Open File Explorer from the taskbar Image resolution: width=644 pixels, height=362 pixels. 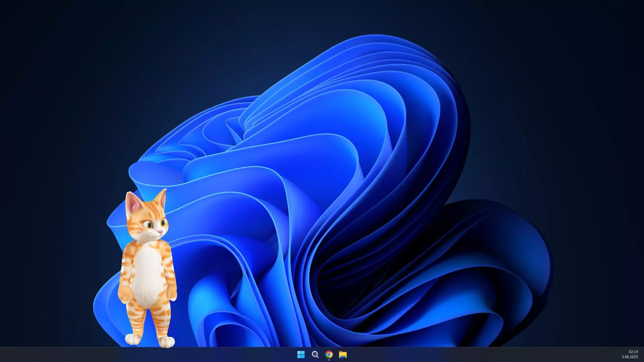[x=342, y=354]
